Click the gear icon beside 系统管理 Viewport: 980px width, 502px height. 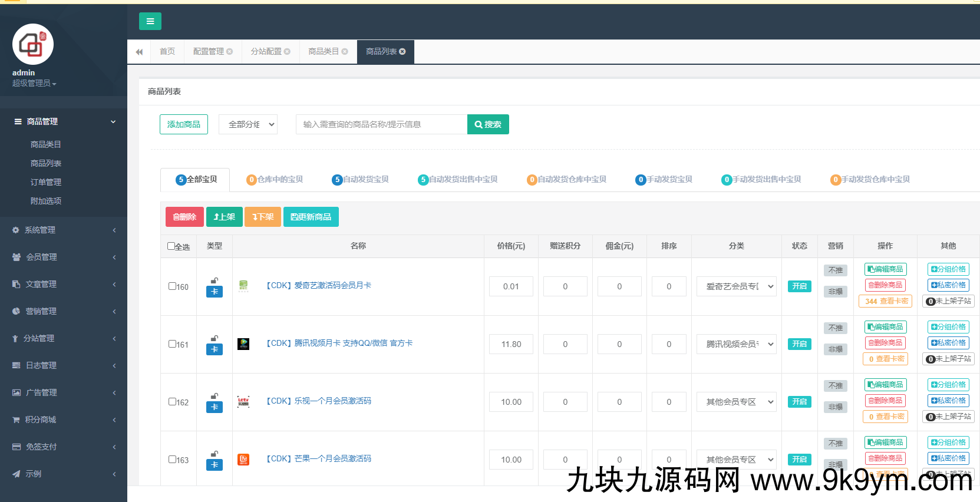pos(16,230)
